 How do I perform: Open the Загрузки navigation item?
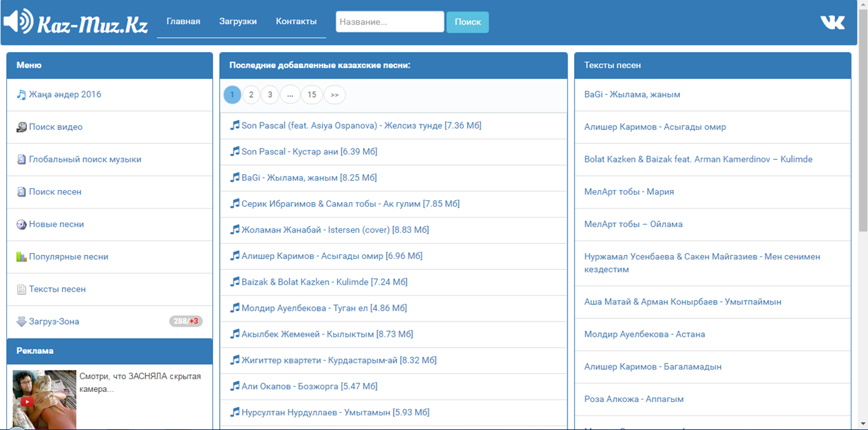coord(238,22)
